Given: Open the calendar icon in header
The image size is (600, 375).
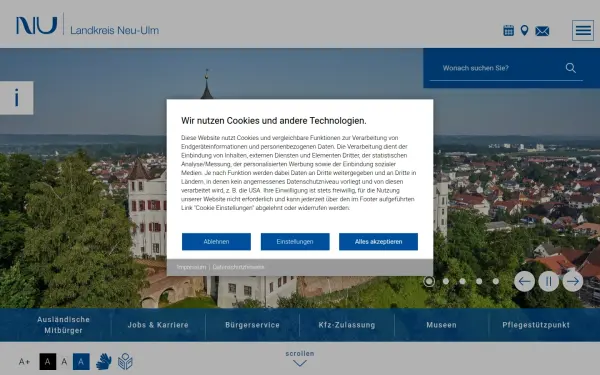Looking at the screenshot, I should point(509,31).
